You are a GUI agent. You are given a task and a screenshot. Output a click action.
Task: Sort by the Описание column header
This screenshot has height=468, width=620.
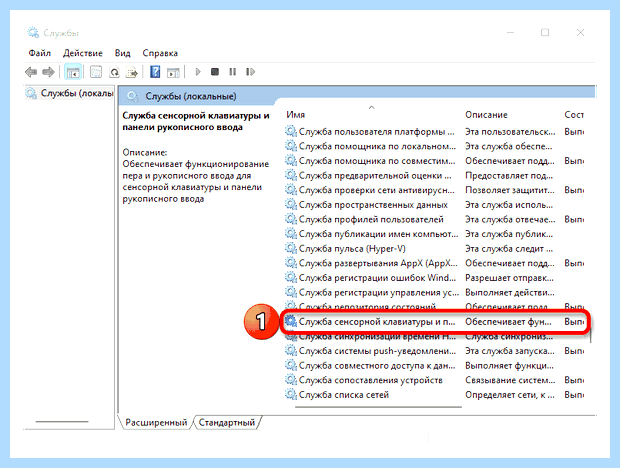[x=486, y=115]
